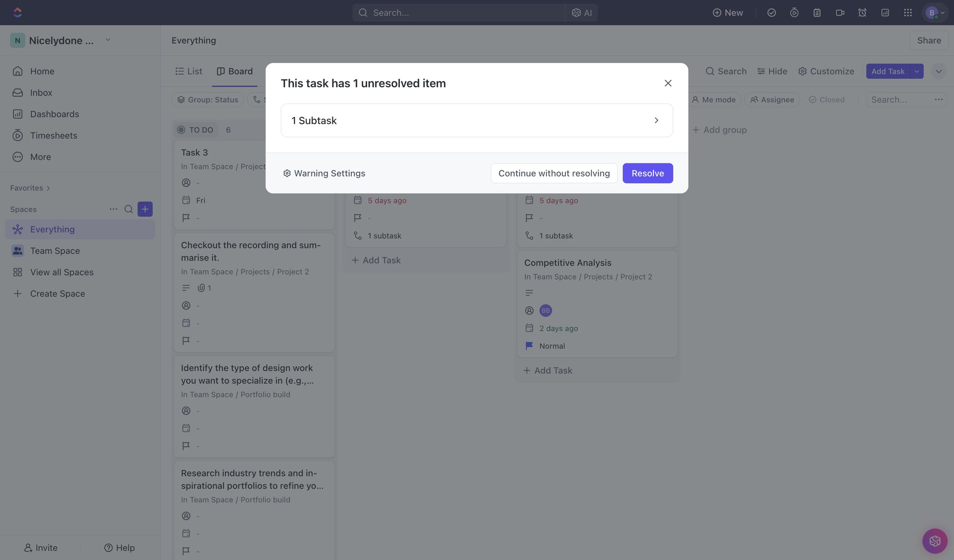
Task: Expand the workspace switcher next to Nicelydone
Action: pyautogui.click(x=108, y=40)
